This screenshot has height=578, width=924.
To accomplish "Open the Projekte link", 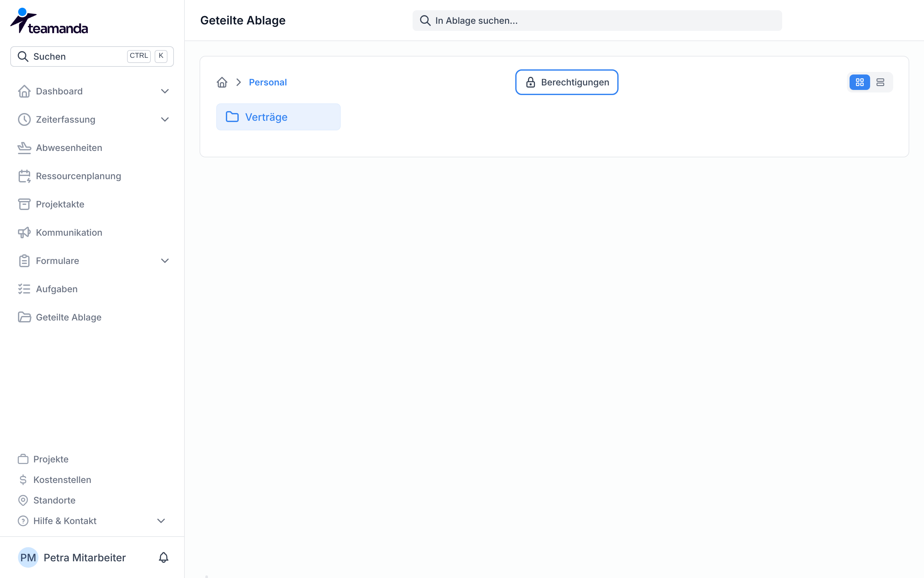I will coord(51,459).
